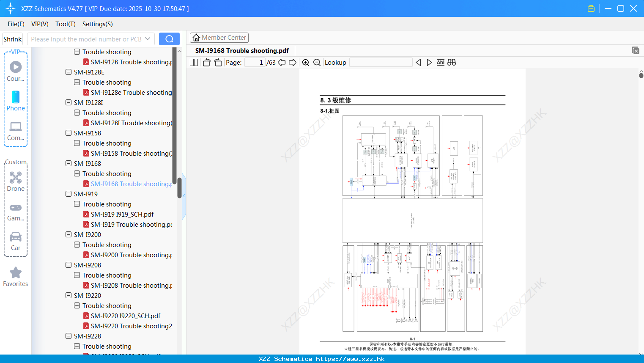Open SM-I919 Trouble shooting PDF
This screenshot has width=644, height=363.
[127, 225]
